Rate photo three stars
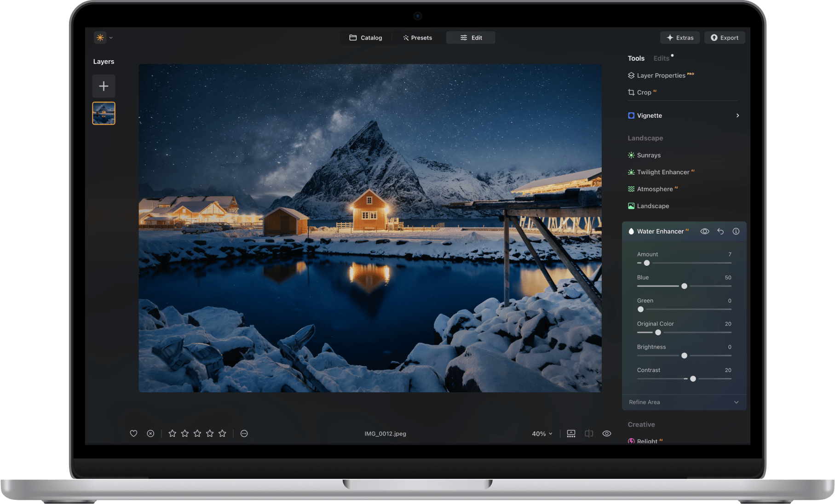Image resolution: width=835 pixels, height=504 pixels. pos(197,433)
